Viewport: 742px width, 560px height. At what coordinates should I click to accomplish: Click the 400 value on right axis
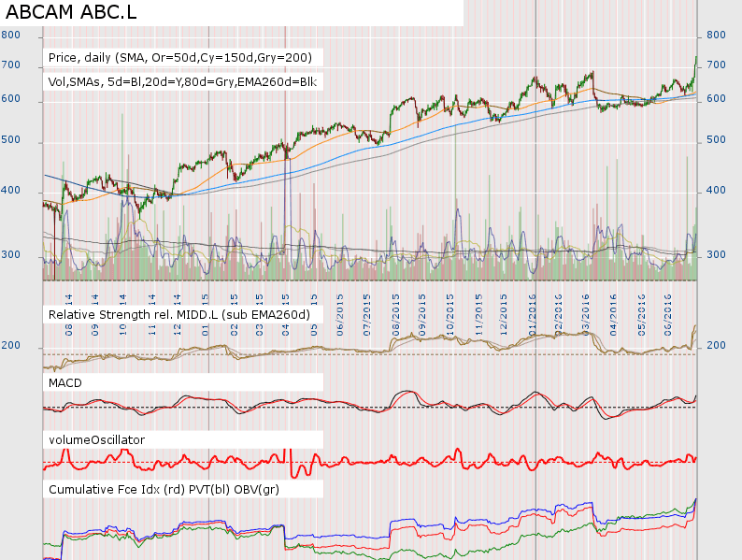click(716, 191)
